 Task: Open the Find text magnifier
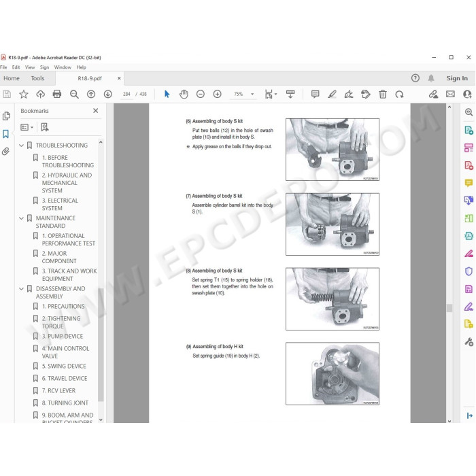pos(74,94)
